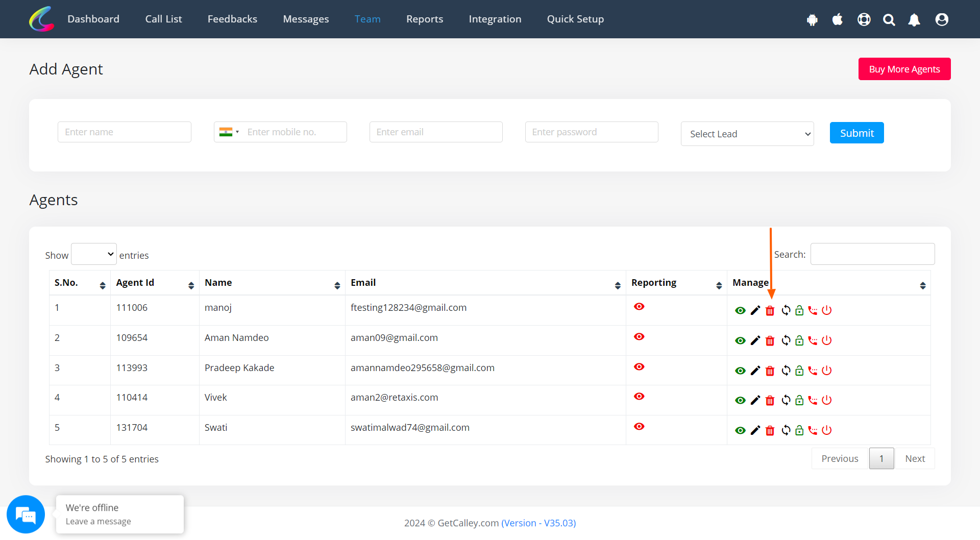Viewport: 980px width, 540px height.
Task: Open the Quick Setup menu
Action: [575, 19]
